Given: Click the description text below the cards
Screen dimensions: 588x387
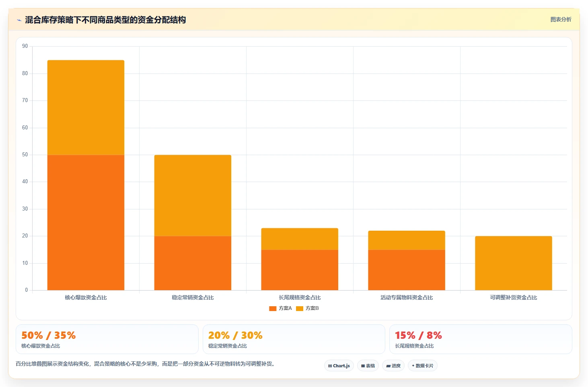Looking at the screenshot, I should pos(146,364).
